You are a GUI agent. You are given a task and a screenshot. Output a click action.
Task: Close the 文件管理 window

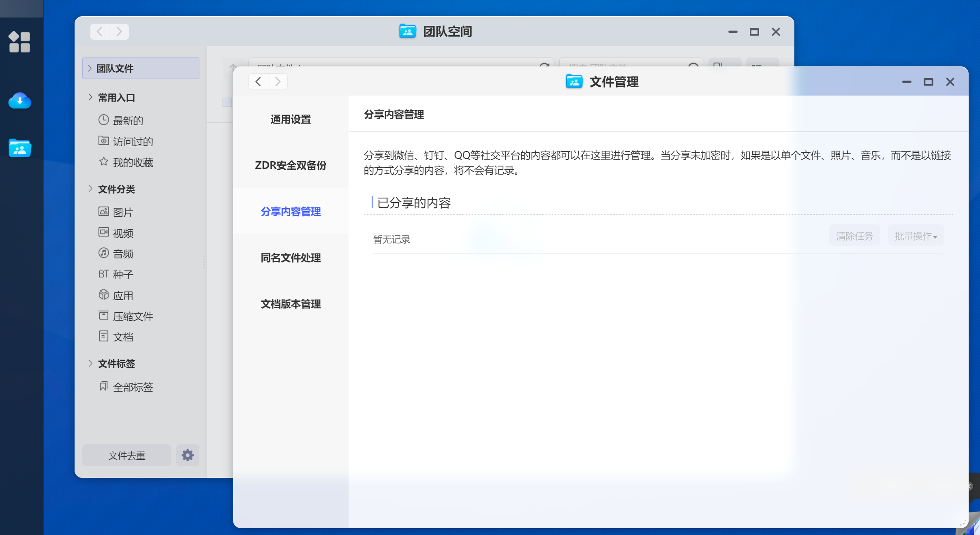[950, 82]
